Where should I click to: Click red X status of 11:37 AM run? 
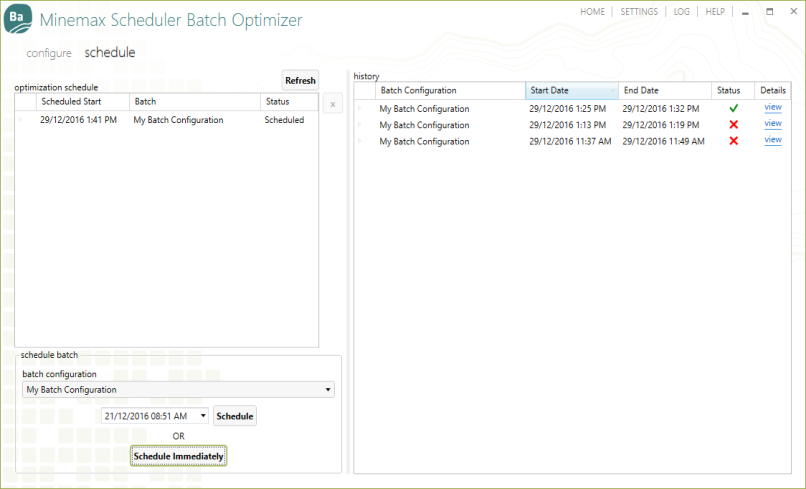734,141
